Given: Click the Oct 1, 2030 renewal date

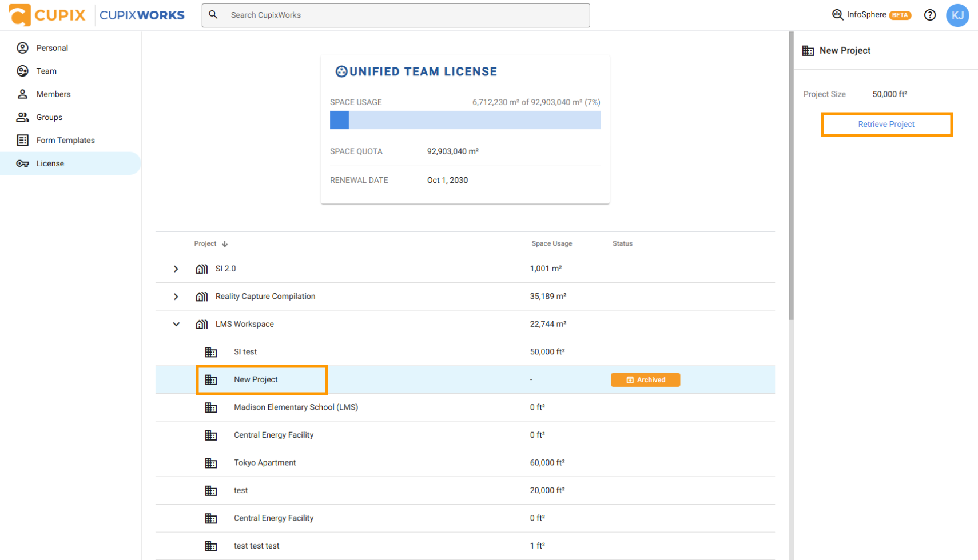Looking at the screenshot, I should 447,180.
